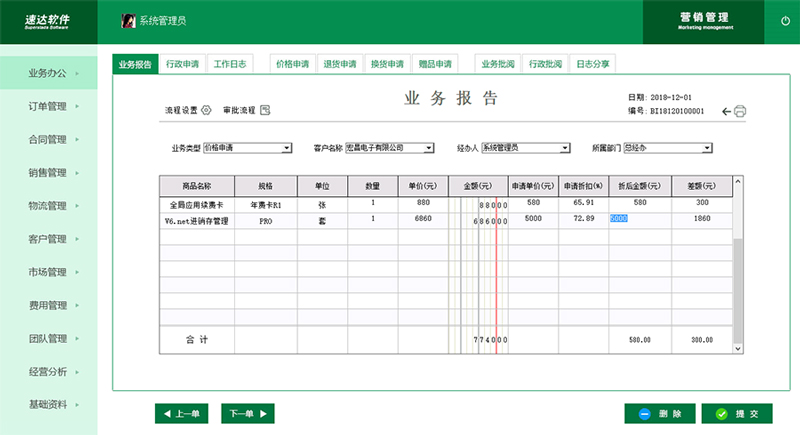Open 经营分析 sidebar menu

coord(48,371)
